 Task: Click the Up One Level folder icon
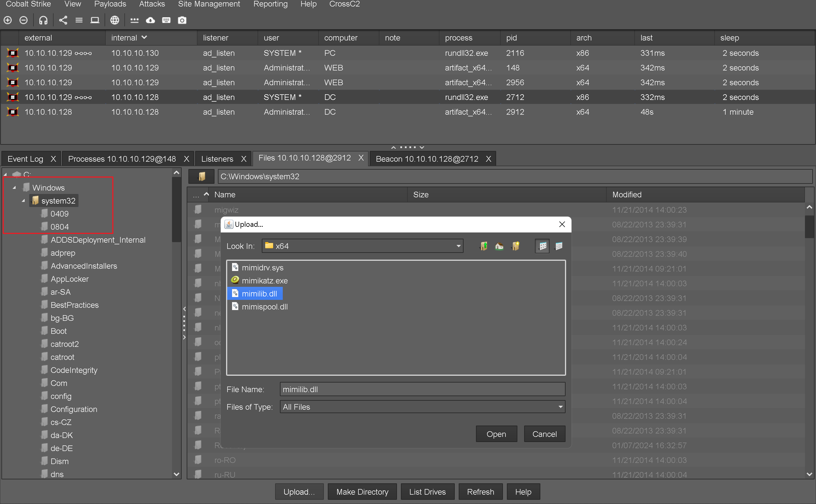[x=484, y=246]
